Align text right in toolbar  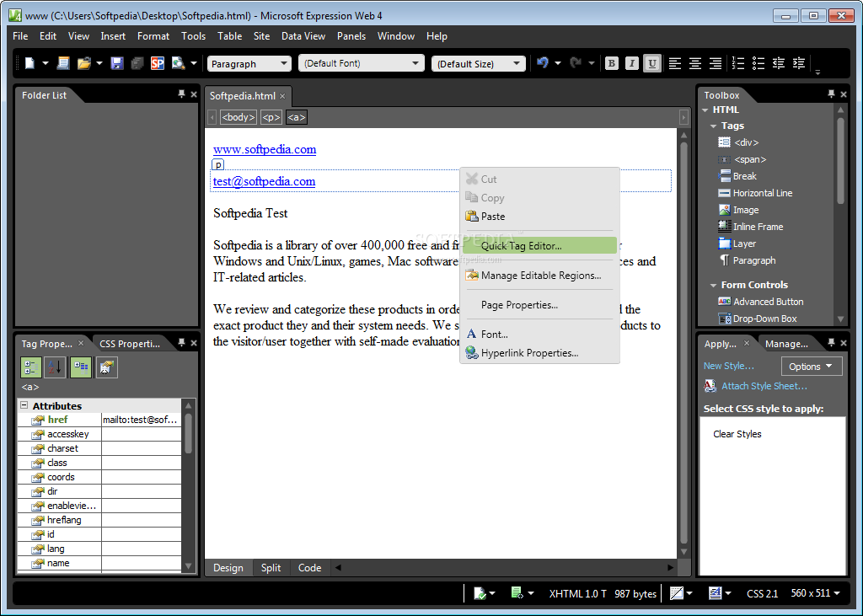tap(716, 63)
